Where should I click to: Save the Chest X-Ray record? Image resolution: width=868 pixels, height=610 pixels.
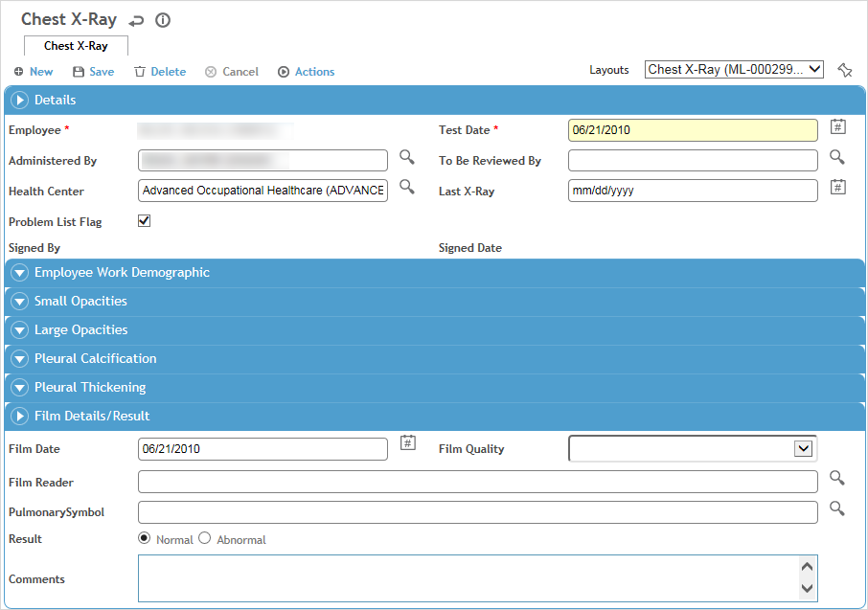pyautogui.click(x=94, y=72)
